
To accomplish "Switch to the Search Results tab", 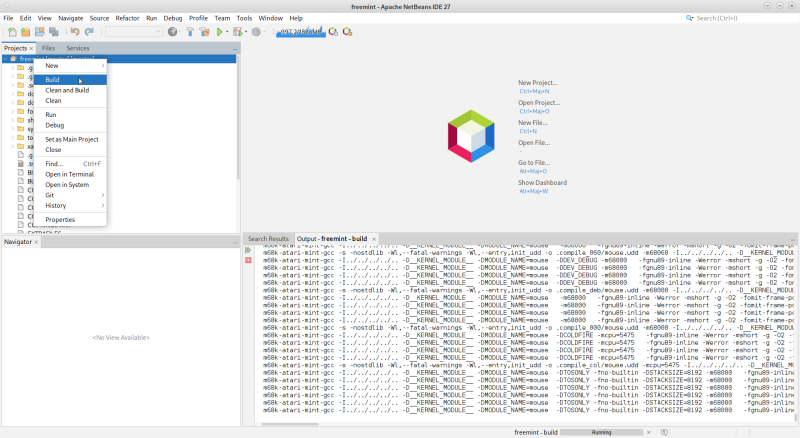I will pos(268,239).
